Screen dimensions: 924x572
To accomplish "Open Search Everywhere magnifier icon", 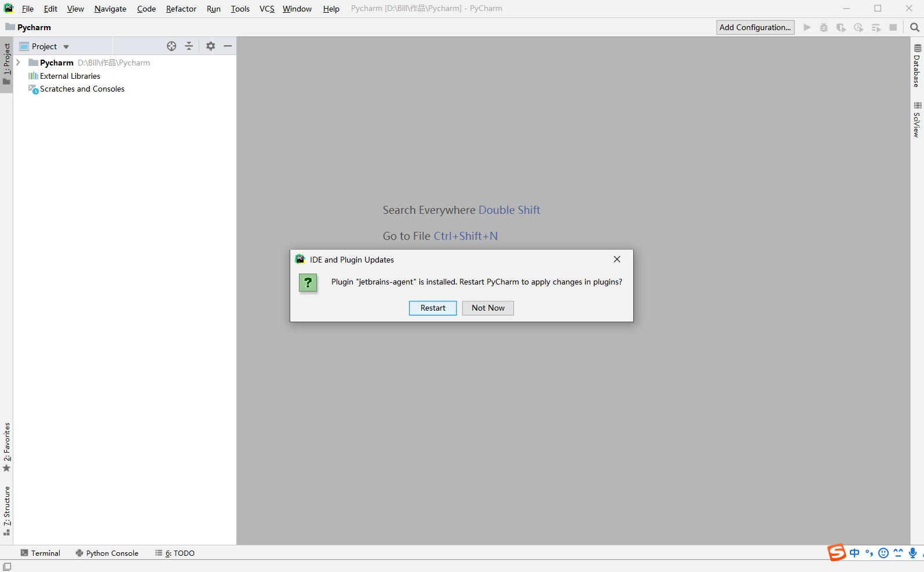I will point(915,27).
